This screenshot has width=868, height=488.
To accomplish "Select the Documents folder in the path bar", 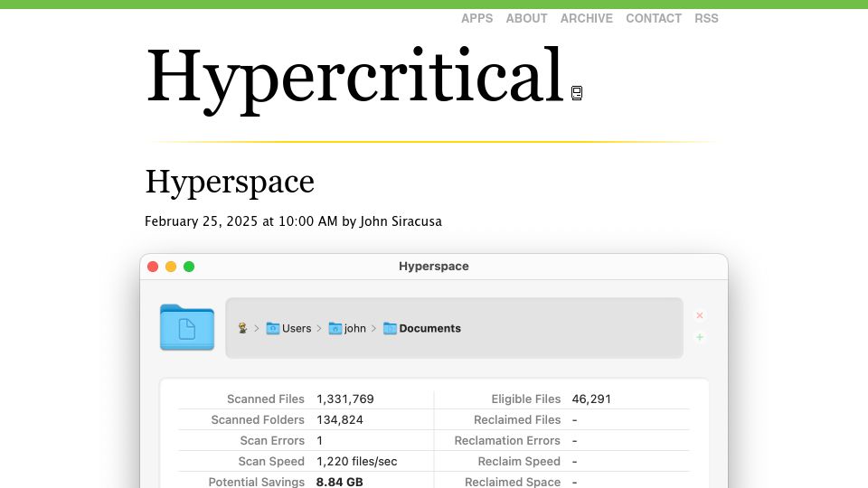I will point(422,328).
